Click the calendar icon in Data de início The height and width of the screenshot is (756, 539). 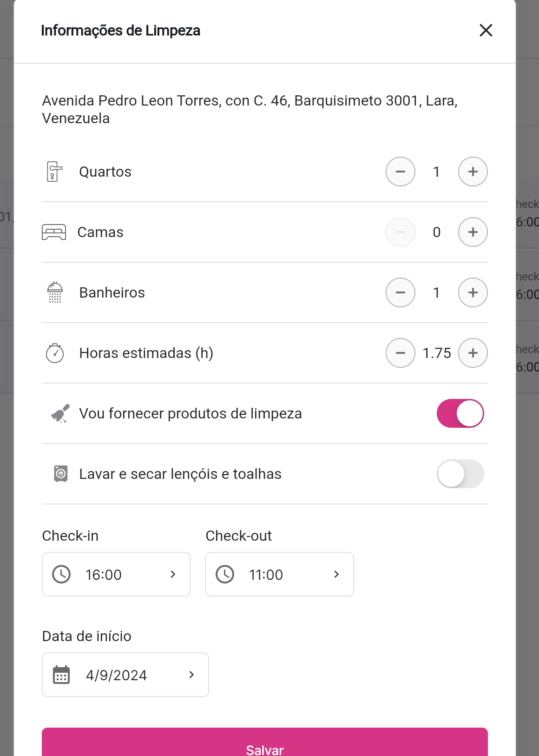(61, 675)
